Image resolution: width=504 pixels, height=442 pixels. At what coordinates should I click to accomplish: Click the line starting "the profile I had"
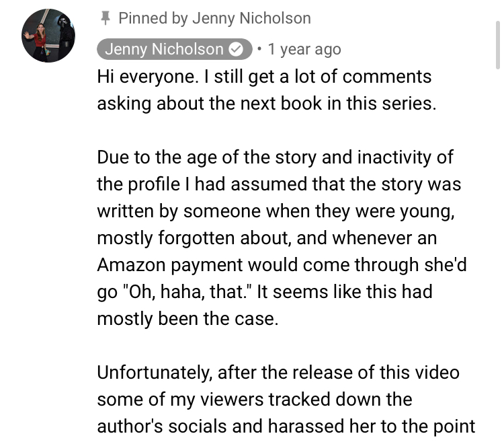(279, 184)
